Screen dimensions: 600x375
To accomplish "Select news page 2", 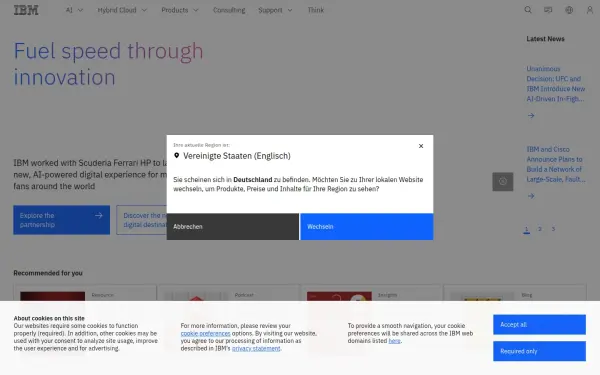I will tap(540, 229).
